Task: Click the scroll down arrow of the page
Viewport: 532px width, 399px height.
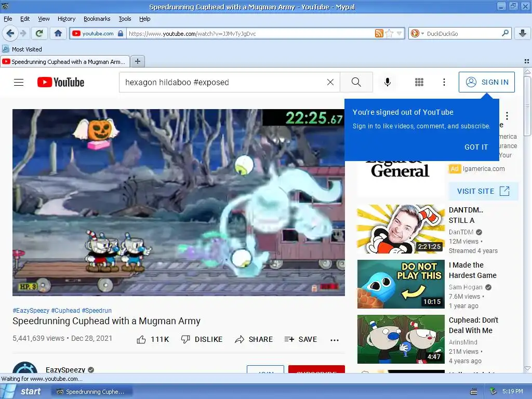Action: coord(527,368)
